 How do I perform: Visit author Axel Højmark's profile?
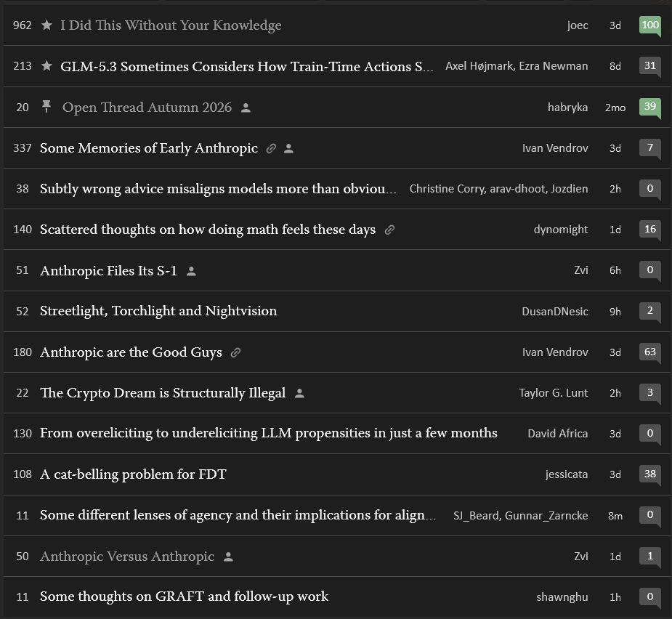point(479,66)
